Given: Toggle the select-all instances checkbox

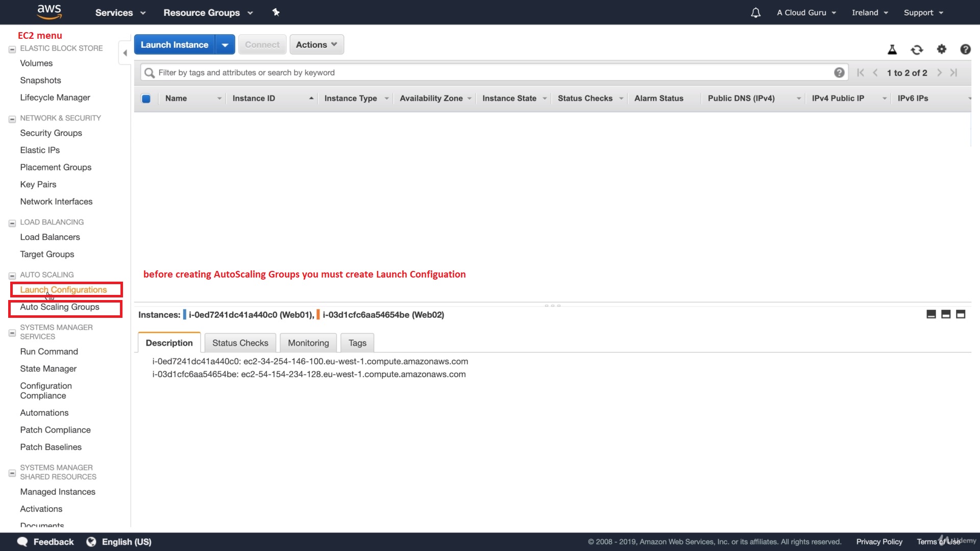Looking at the screenshot, I should 146,98.
